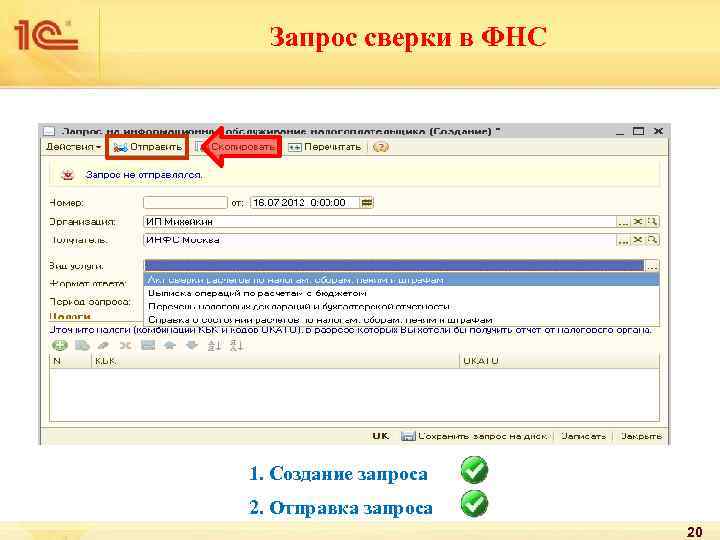Click the Закрыть button
Image resolution: width=720 pixels, height=540 pixels.
click(x=641, y=436)
